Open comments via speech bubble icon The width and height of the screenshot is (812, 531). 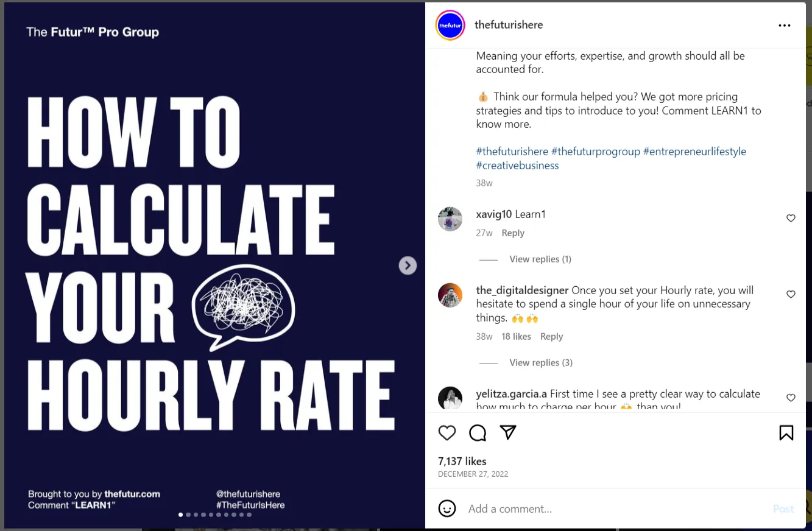(478, 432)
